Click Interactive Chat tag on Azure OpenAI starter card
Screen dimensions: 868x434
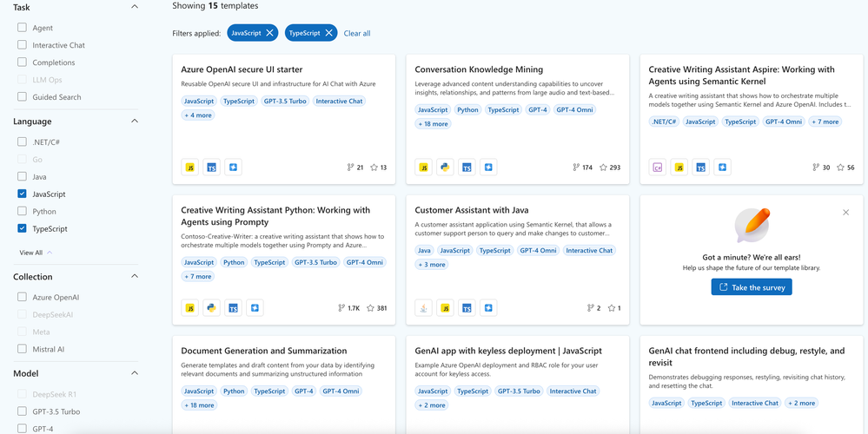(340, 102)
